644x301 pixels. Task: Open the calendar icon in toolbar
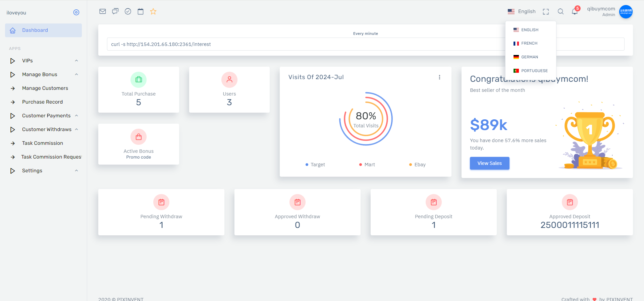(141, 11)
